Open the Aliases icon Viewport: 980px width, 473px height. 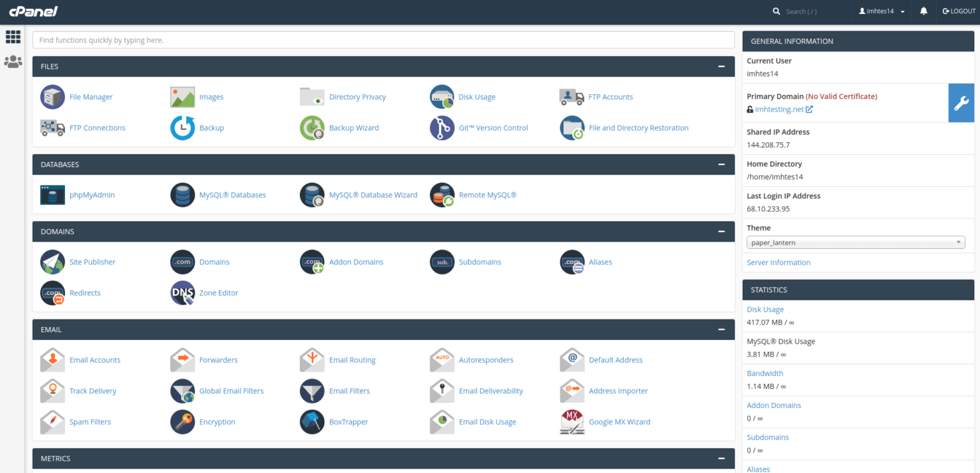pos(572,262)
